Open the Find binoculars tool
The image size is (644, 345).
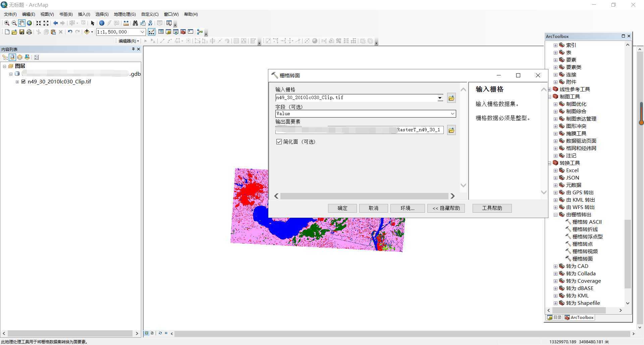[135, 23]
